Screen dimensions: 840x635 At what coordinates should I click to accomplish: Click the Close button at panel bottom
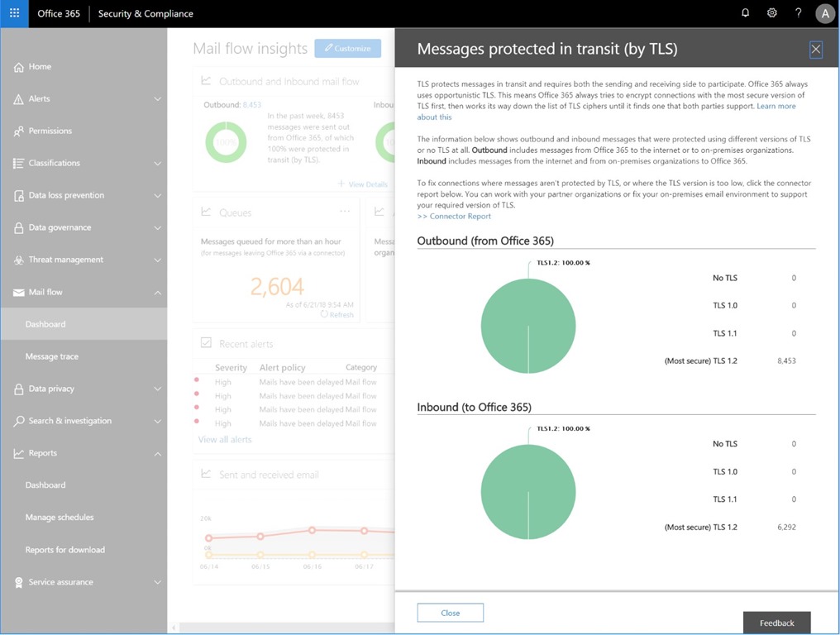pyautogui.click(x=450, y=613)
